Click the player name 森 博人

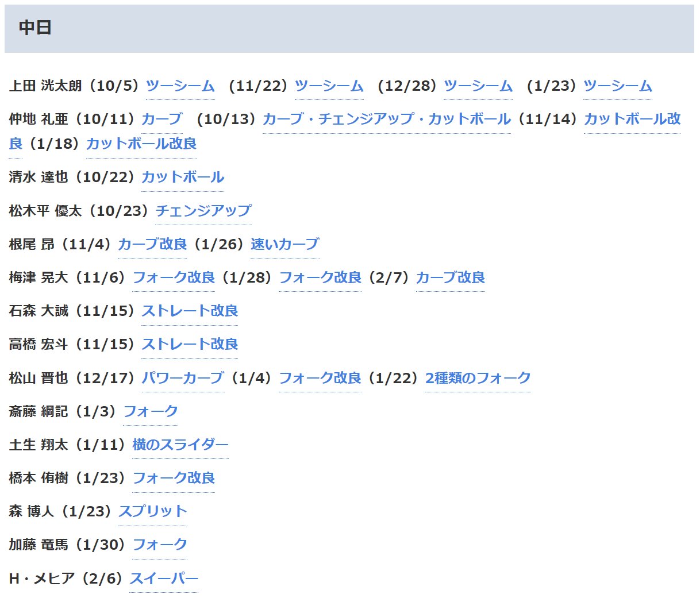[x=32, y=511]
